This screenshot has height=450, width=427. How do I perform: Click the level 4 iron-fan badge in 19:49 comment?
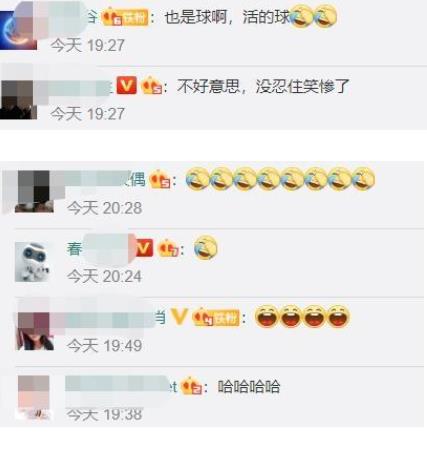(x=216, y=317)
